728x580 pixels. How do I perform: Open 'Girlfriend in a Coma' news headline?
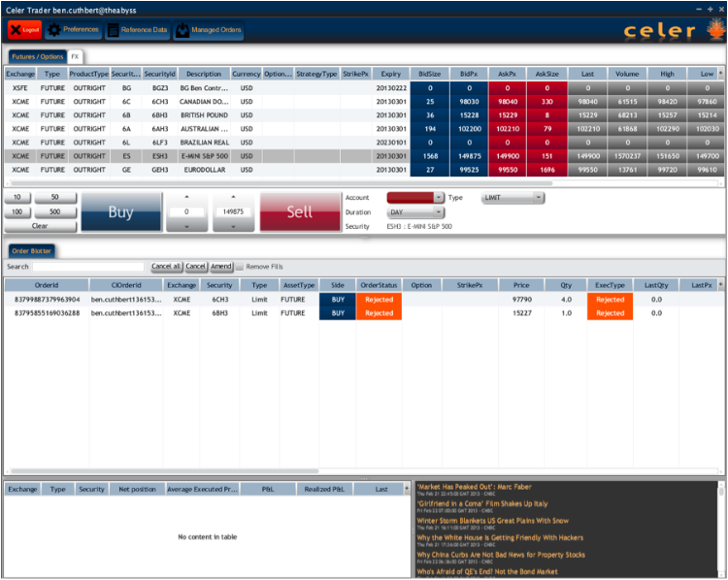pos(482,503)
